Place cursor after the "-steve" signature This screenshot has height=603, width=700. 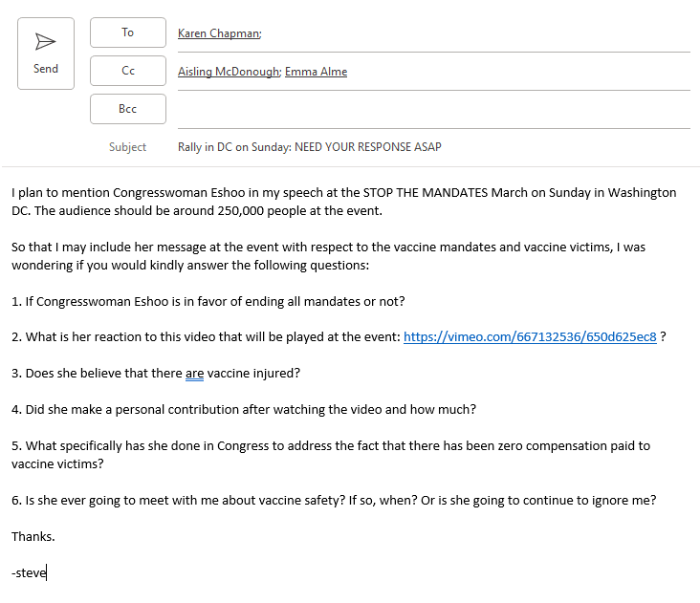coord(48,573)
